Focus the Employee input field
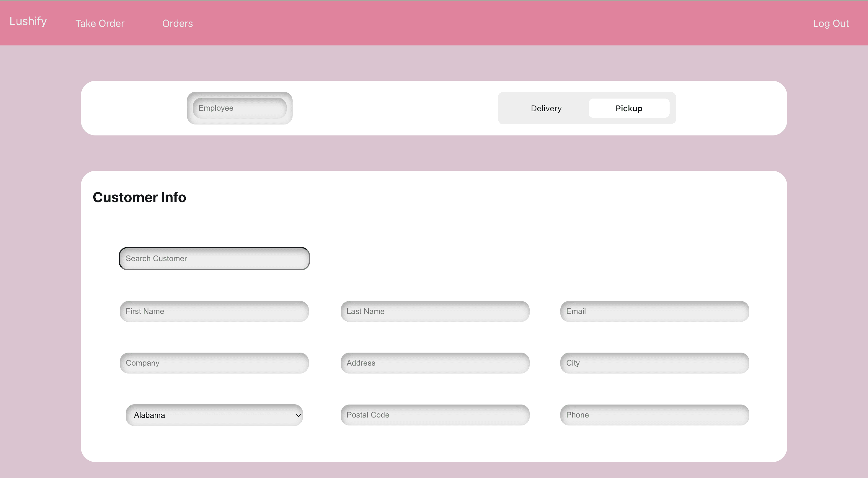868x478 pixels. point(239,108)
